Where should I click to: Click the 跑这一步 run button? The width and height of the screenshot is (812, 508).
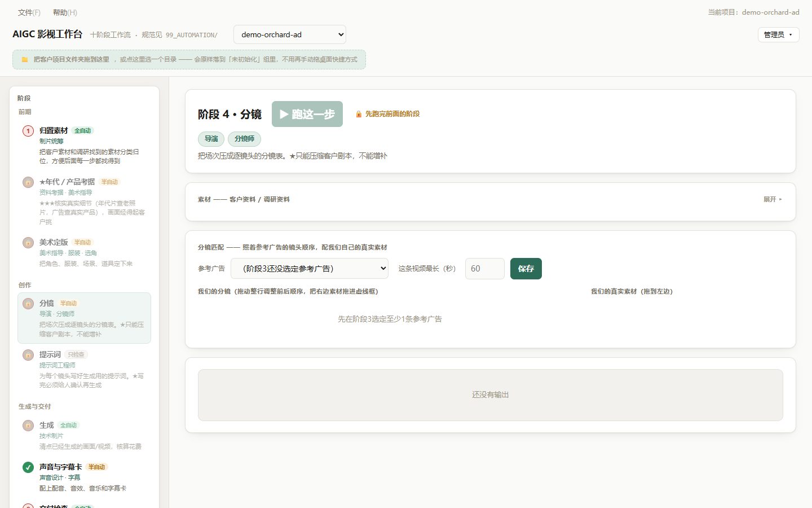(307, 114)
